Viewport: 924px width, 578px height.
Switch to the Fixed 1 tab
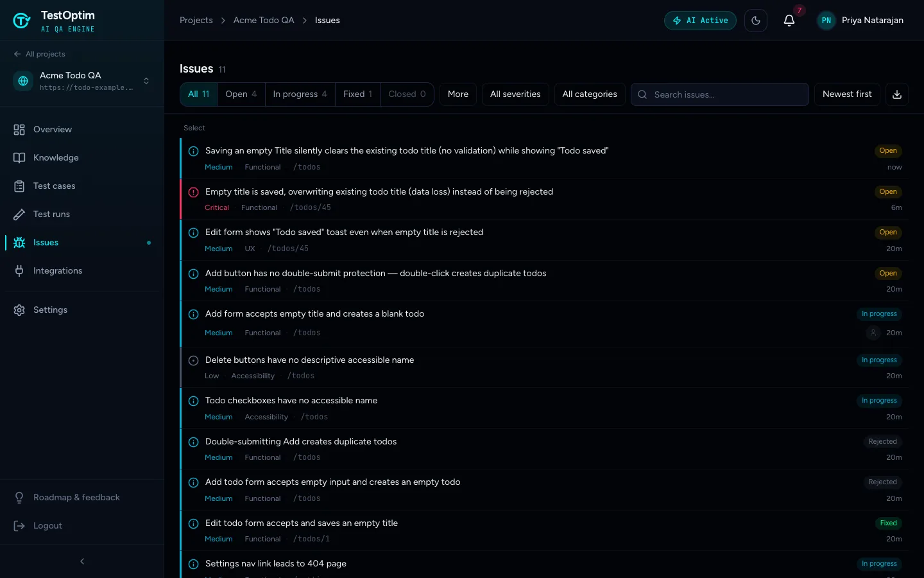(x=357, y=94)
